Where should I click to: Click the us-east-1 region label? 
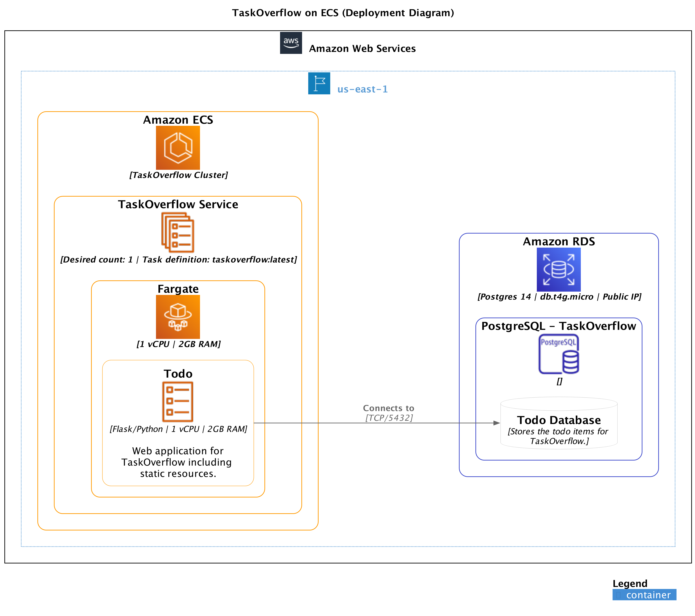pos(363,89)
